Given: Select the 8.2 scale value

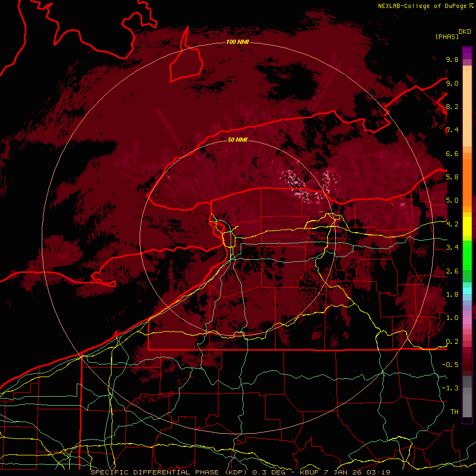Looking at the screenshot, I should [x=452, y=106].
